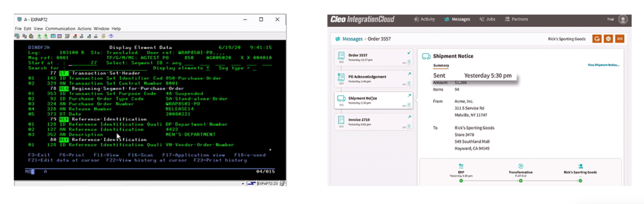The image size is (644, 204).
Task: Click the 'Display elements' Y field
Action: [208, 68]
